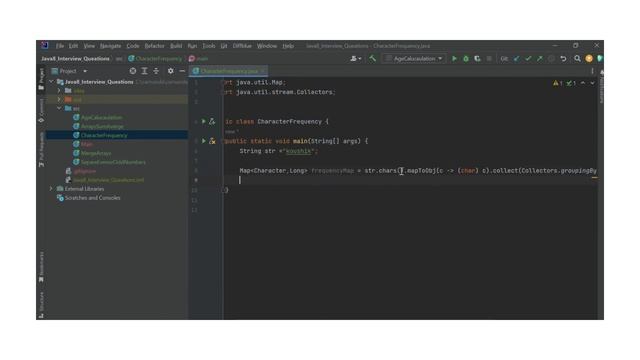Click CharacterFrequency breadcrumb in navigation bar
640x360 pixels.
156,59
